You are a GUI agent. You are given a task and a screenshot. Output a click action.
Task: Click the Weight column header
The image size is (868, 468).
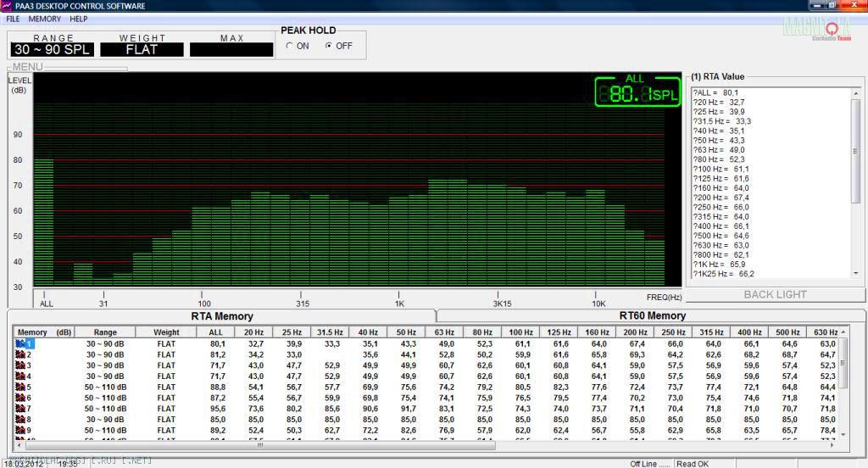(x=166, y=332)
